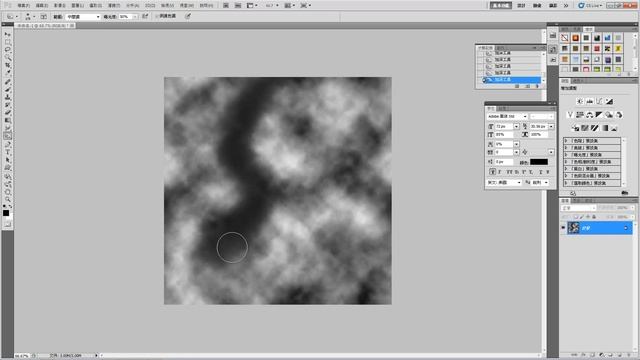Viewport: 640px width, 360px height.
Task: Open the layer blend mode dropdown
Action: (x=578, y=208)
